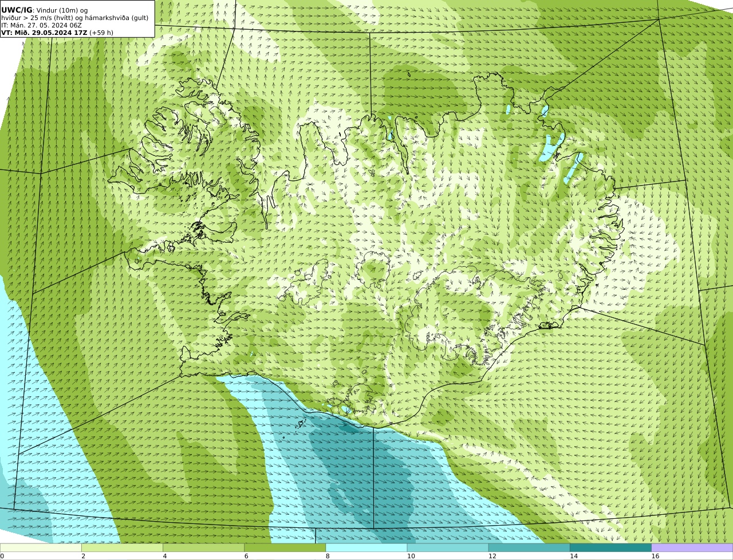Select the light yellow-green 2–4 m/s legend swatch

click(122, 547)
